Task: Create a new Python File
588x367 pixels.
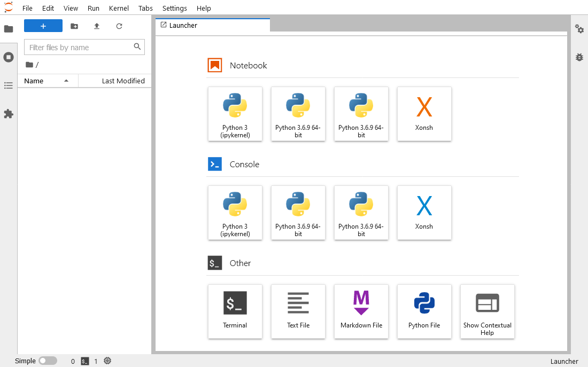Action: pos(424,311)
